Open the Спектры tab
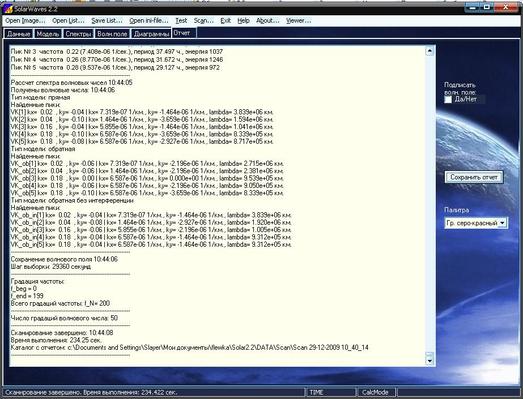 (78, 34)
